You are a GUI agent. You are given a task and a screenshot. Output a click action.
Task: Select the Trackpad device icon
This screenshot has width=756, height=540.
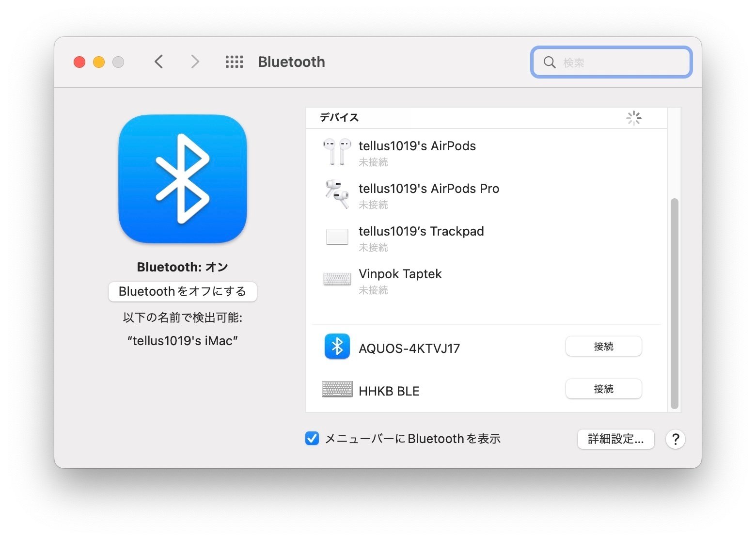[x=337, y=237]
